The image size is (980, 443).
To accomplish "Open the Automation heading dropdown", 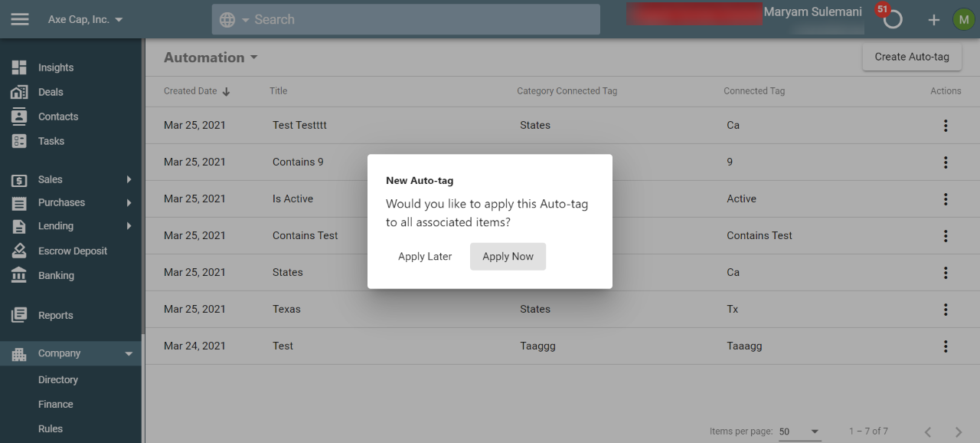I will click(x=211, y=57).
